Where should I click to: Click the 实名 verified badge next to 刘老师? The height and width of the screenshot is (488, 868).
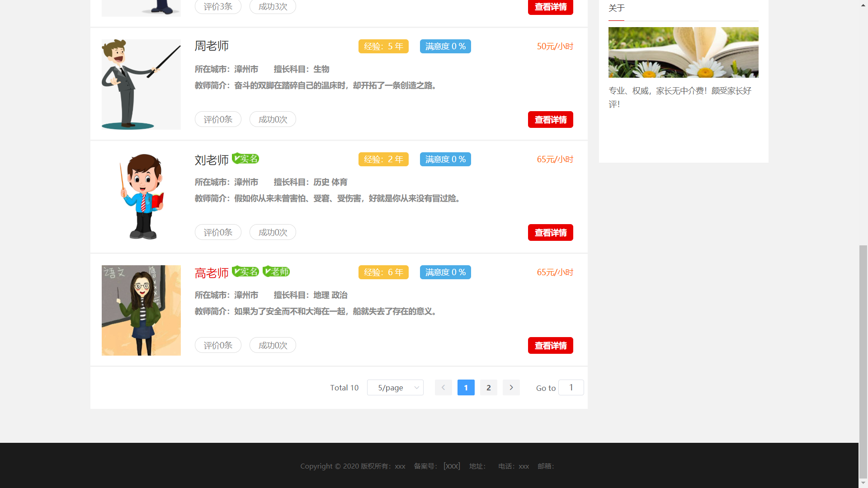coord(245,159)
